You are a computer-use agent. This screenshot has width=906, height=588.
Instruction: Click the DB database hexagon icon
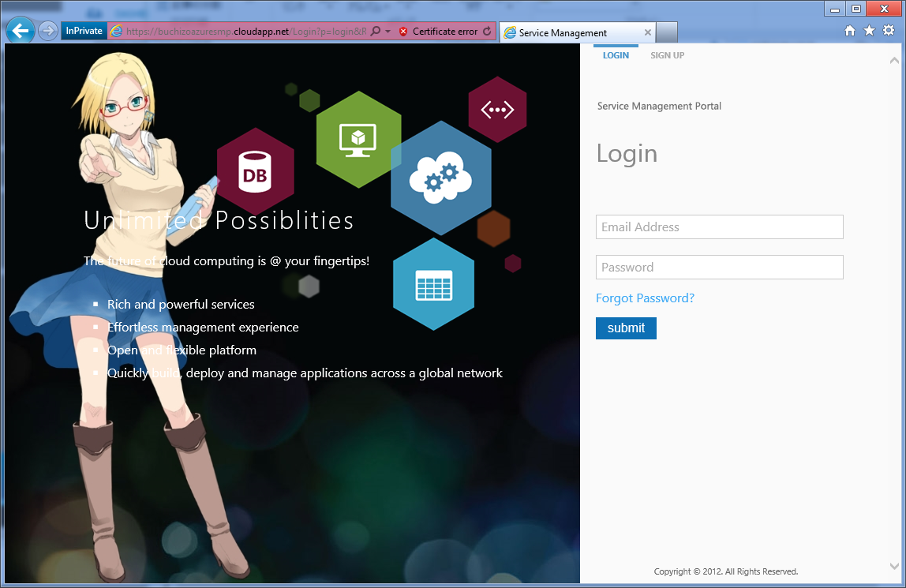[x=255, y=171]
